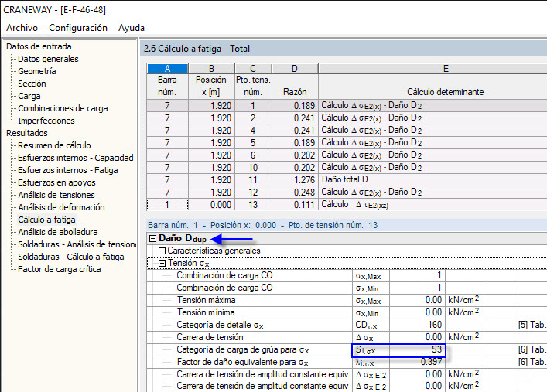Viewport: 547px width, 392px height.
Task: Select Soldaduras - Análisis de tensiones
Action: click(77, 244)
